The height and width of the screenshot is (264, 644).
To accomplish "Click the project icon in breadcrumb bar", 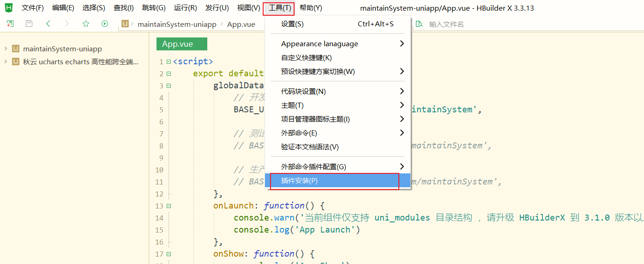I will point(125,24).
